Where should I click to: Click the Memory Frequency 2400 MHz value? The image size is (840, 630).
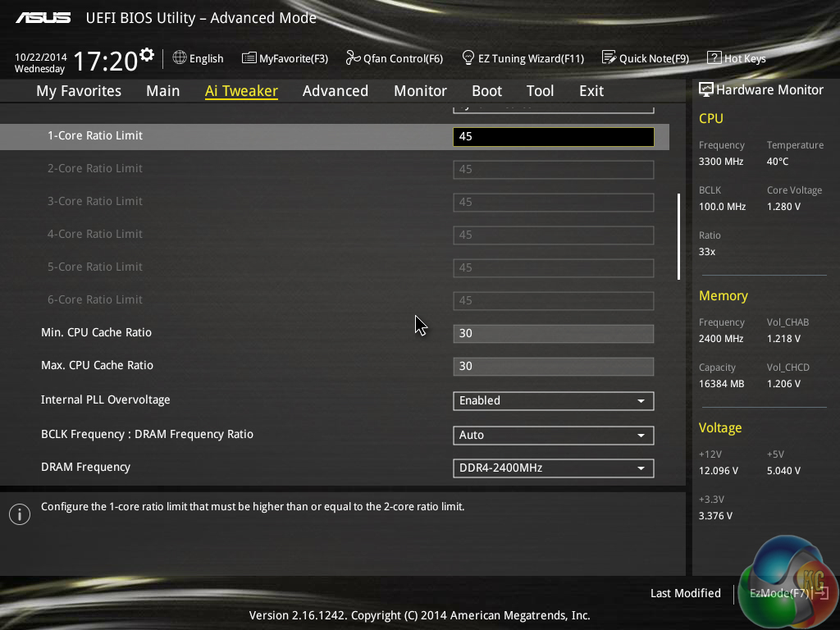(x=721, y=339)
